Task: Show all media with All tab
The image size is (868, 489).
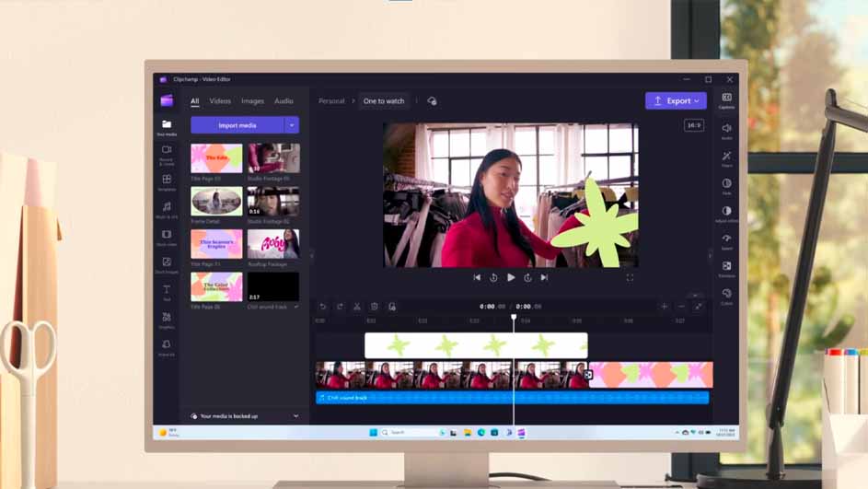Action: click(x=195, y=100)
